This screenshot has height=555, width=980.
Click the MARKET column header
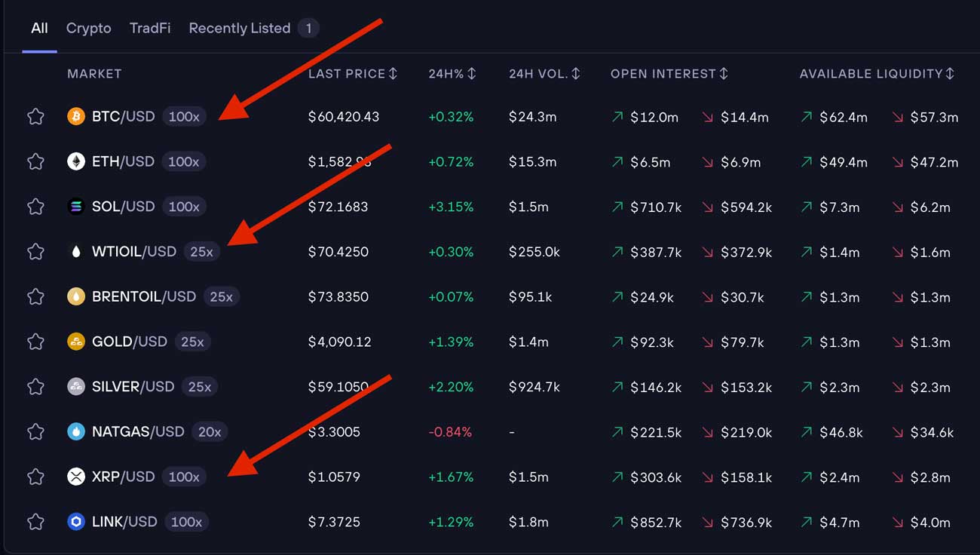94,73
